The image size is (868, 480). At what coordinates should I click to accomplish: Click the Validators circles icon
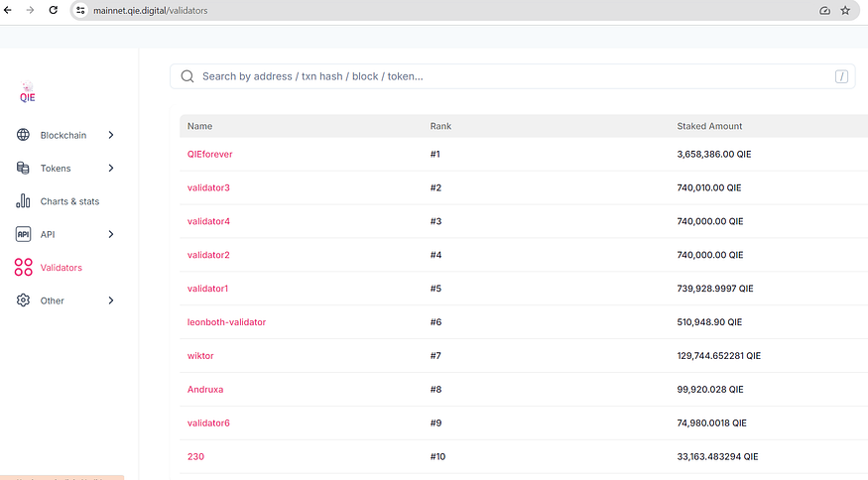tap(23, 268)
